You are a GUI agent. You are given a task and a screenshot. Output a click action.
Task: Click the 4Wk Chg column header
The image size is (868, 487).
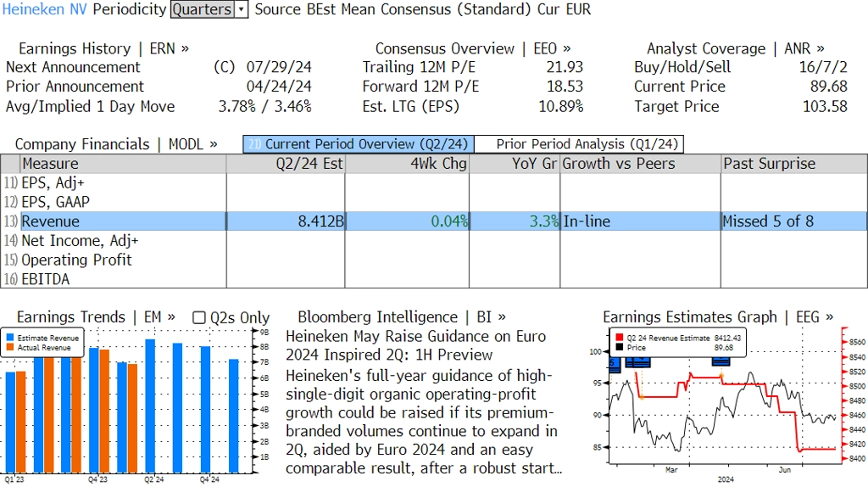click(407, 164)
